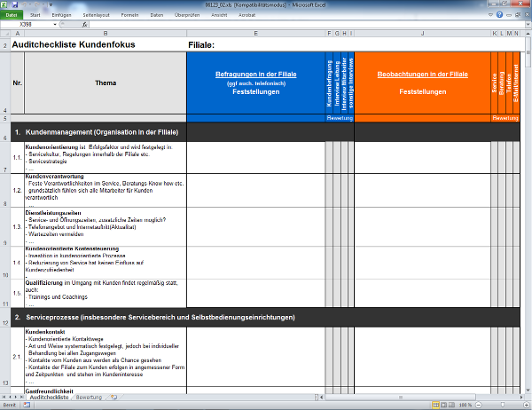Viewport: 532px width, 410px height.
Task: Click the ribbon minimize caret near Help
Action: (x=490, y=15)
